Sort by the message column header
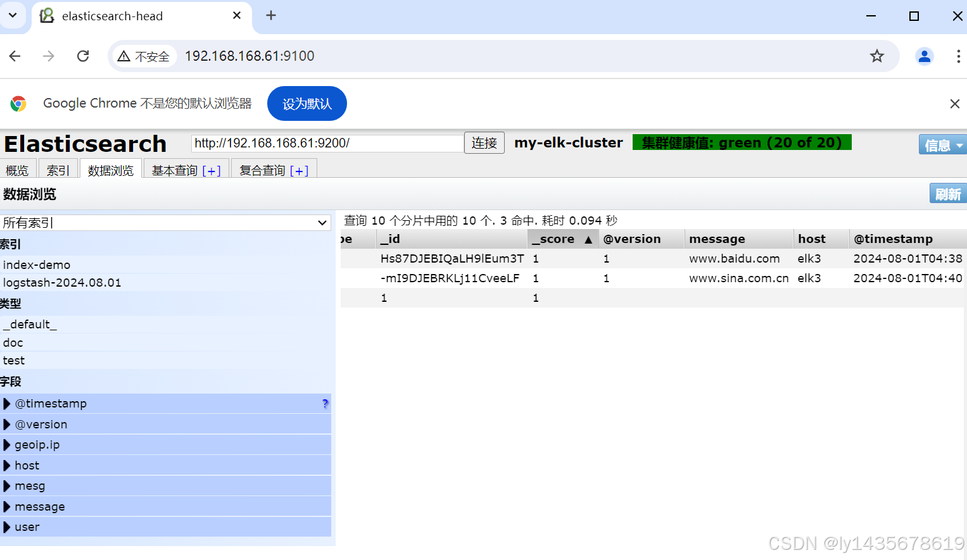The height and width of the screenshot is (560, 967). tap(739, 239)
